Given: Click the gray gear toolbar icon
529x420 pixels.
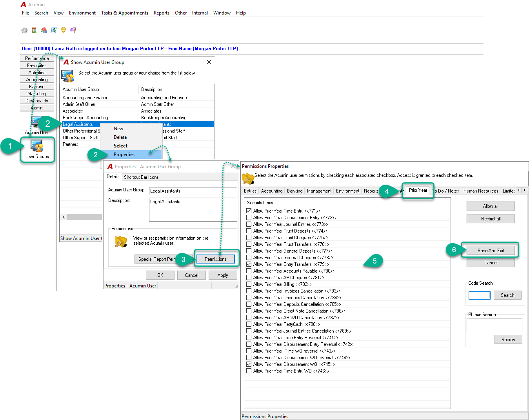Looking at the screenshot, I should point(24,30).
